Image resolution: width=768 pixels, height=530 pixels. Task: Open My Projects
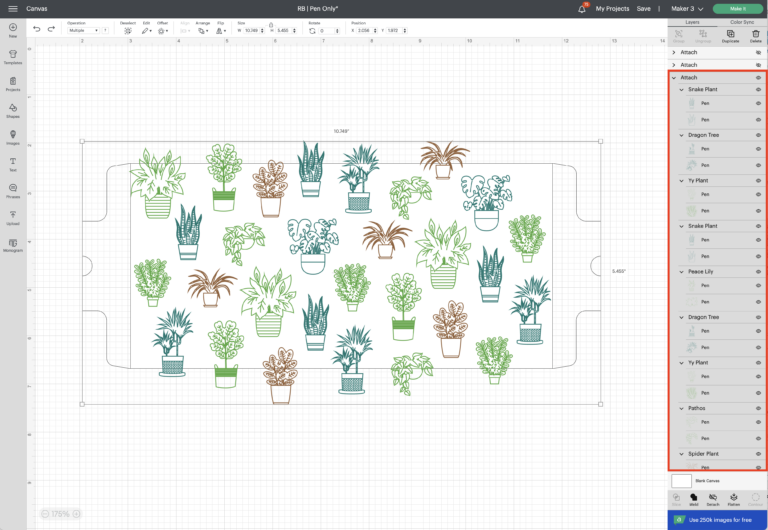612,8
